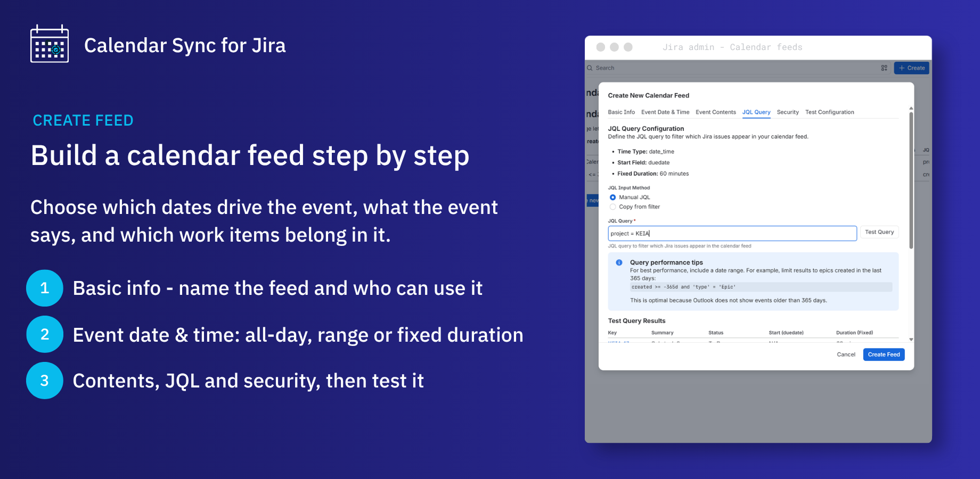
Task: Click the dialog scrollbar's up arrow
Action: tap(911, 108)
